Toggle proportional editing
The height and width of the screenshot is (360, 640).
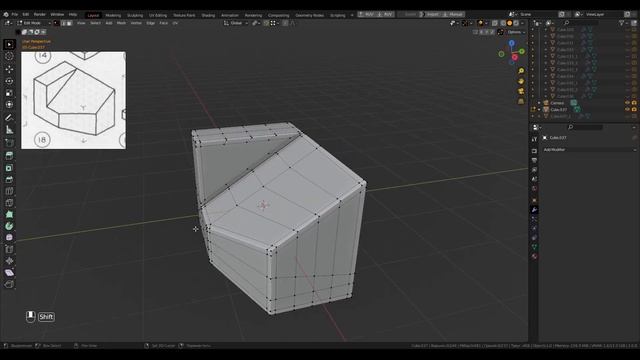click(285, 23)
